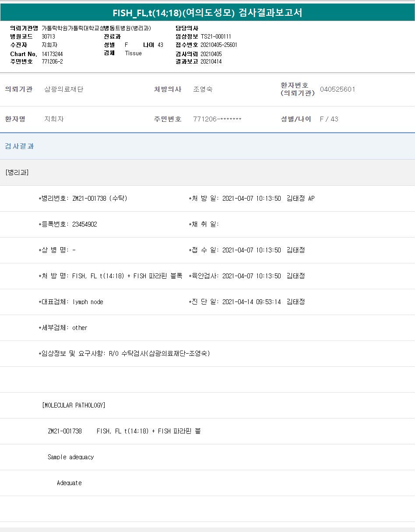This screenshot has height=532, width=415.
Task: Click the 처방의사 name 조영숙
Action: tap(203, 89)
